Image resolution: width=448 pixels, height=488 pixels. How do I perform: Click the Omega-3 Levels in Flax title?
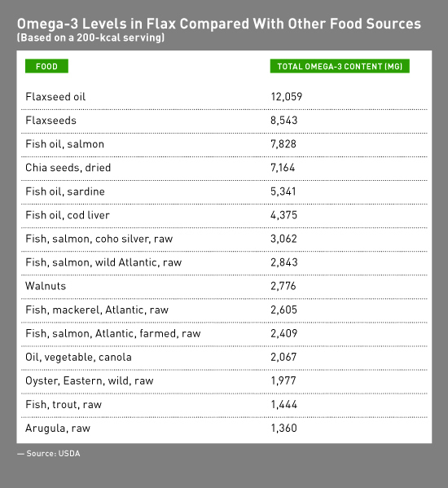pyautogui.click(x=219, y=24)
